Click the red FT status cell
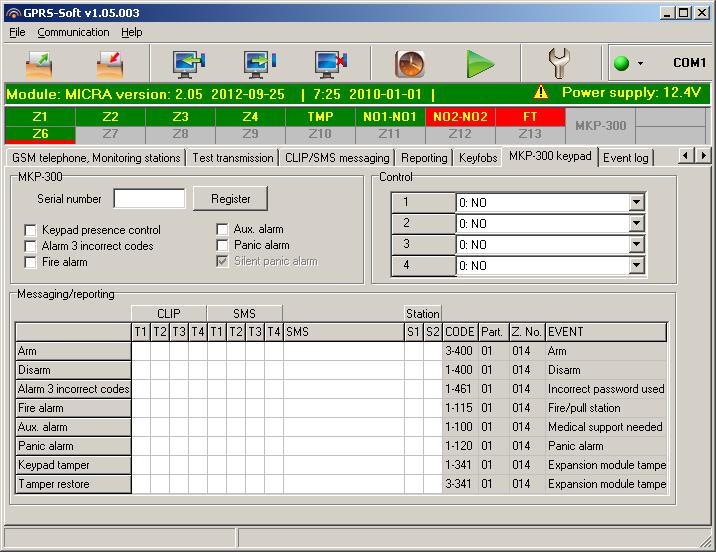Image resolution: width=716 pixels, height=552 pixels. 530,117
